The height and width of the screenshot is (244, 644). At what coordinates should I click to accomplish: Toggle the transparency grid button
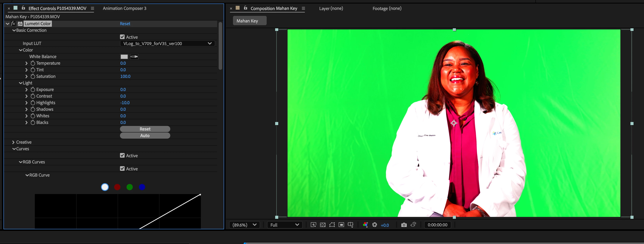click(x=323, y=225)
